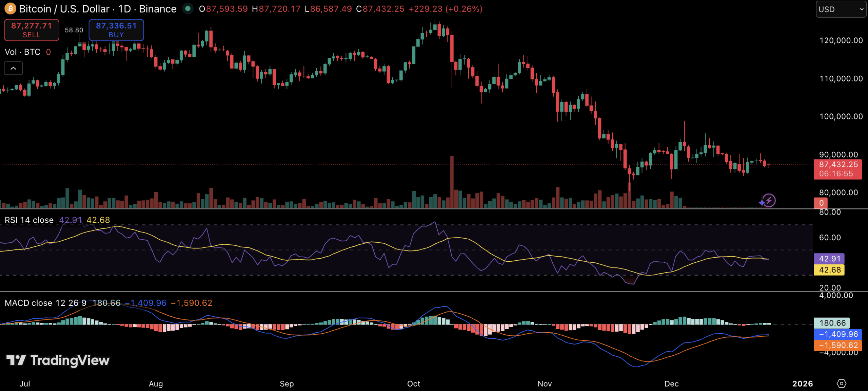Select the RSI 14 close indicator legend
Viewport: 868px width, 391px height.
pyautogui.click(x=29, y=220)
